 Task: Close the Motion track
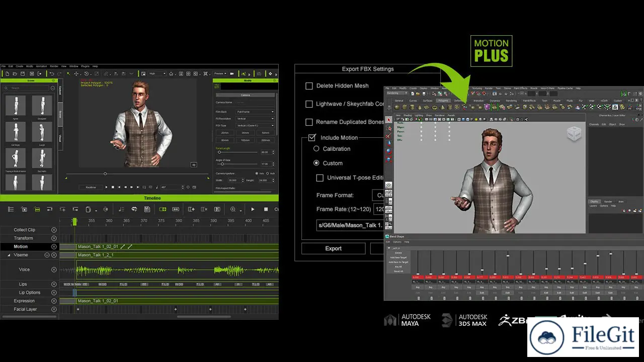(54, 247)
